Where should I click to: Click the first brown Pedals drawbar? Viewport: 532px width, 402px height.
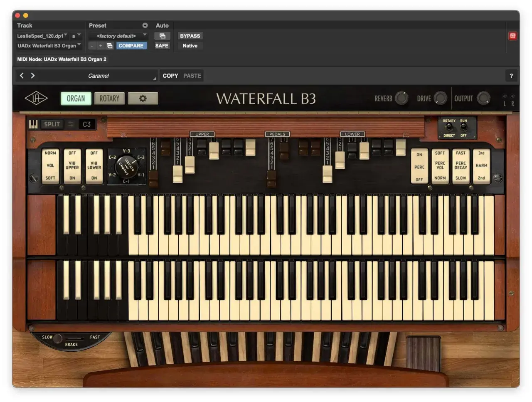point(271,178)
